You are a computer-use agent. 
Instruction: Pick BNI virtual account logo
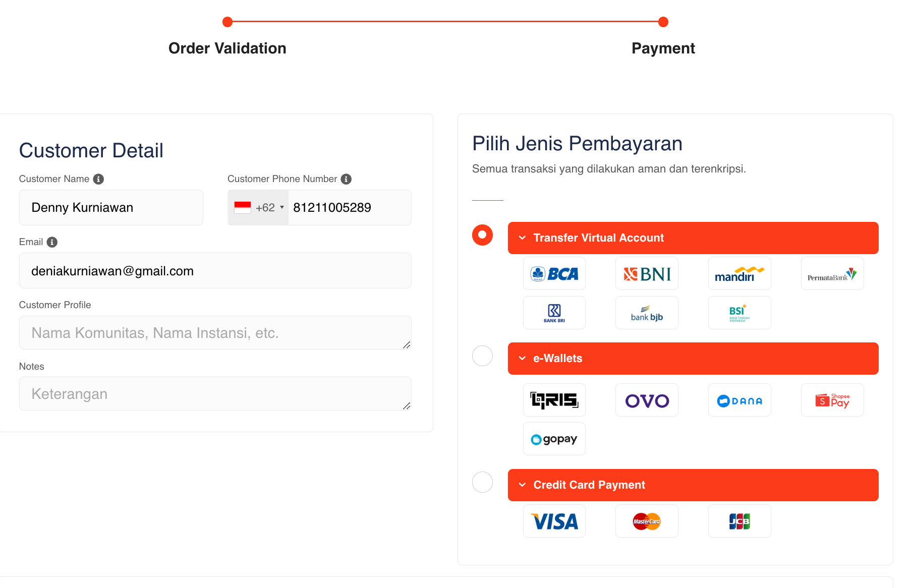point(647,273)
